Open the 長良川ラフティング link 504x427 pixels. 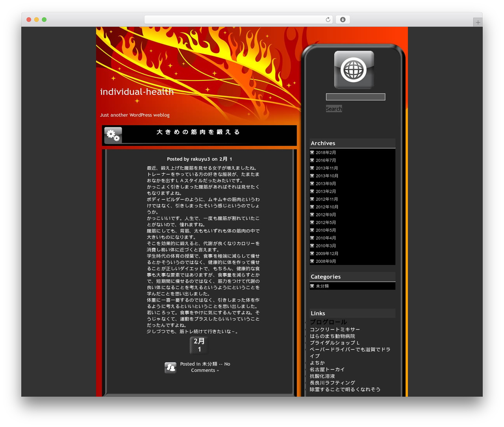[x=332, y=383]
